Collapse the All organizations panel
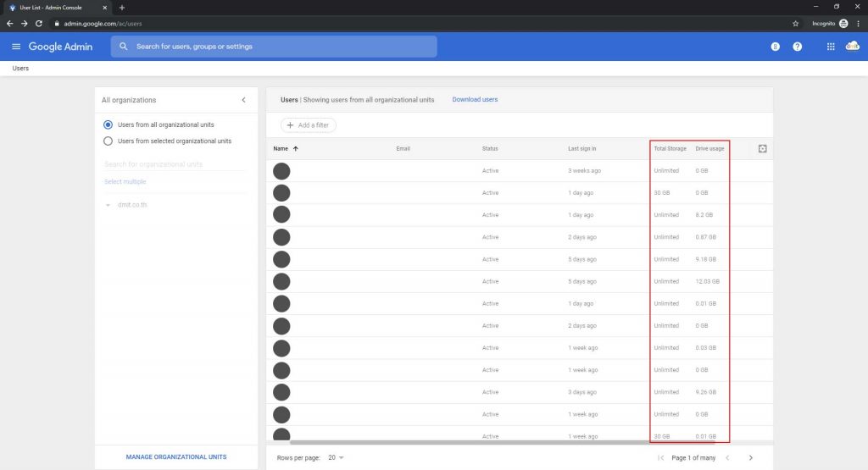 coord(243,100)
